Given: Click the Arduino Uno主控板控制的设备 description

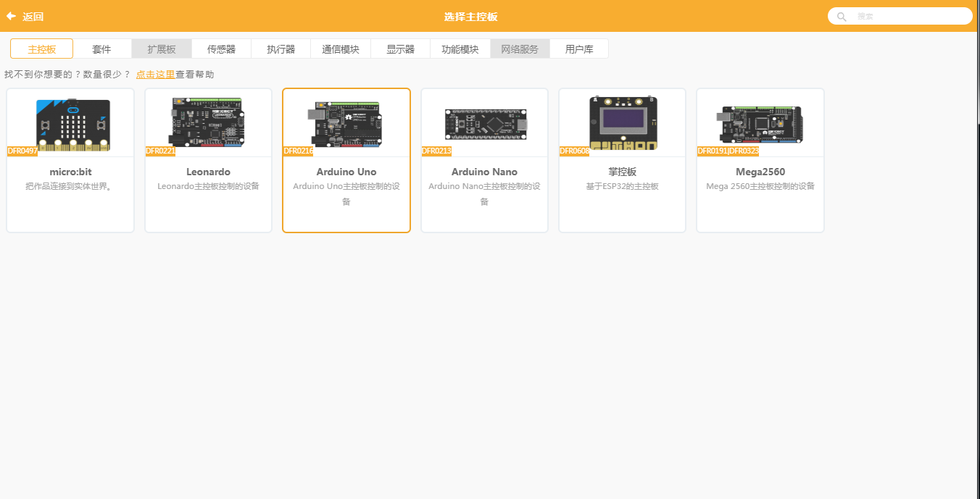Looking at the screenshot, I should pyautogui.click(x=346, y=194).
